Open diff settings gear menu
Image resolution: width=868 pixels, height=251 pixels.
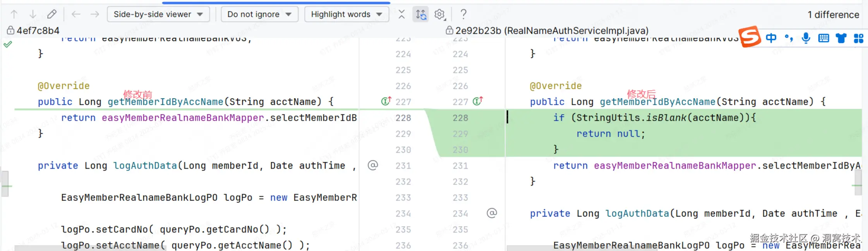click(x=440, y=14)
